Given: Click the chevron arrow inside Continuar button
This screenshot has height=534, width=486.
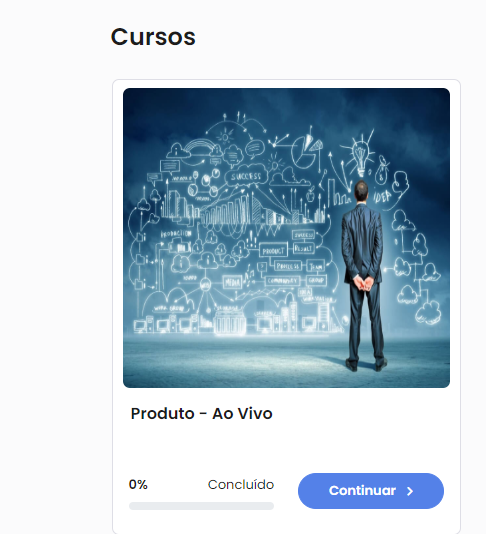Looking at the screenshot, I should [410, 491].
